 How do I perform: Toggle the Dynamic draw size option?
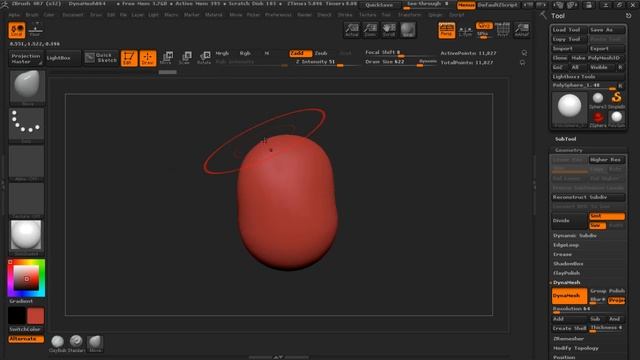click(x=427, y=61)
